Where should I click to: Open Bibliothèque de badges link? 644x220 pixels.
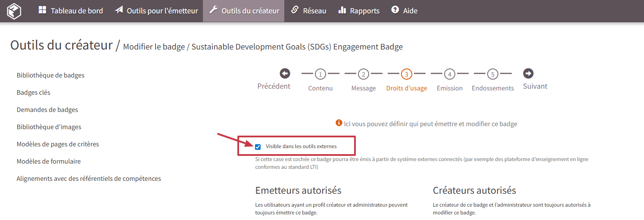click(50, 75)
